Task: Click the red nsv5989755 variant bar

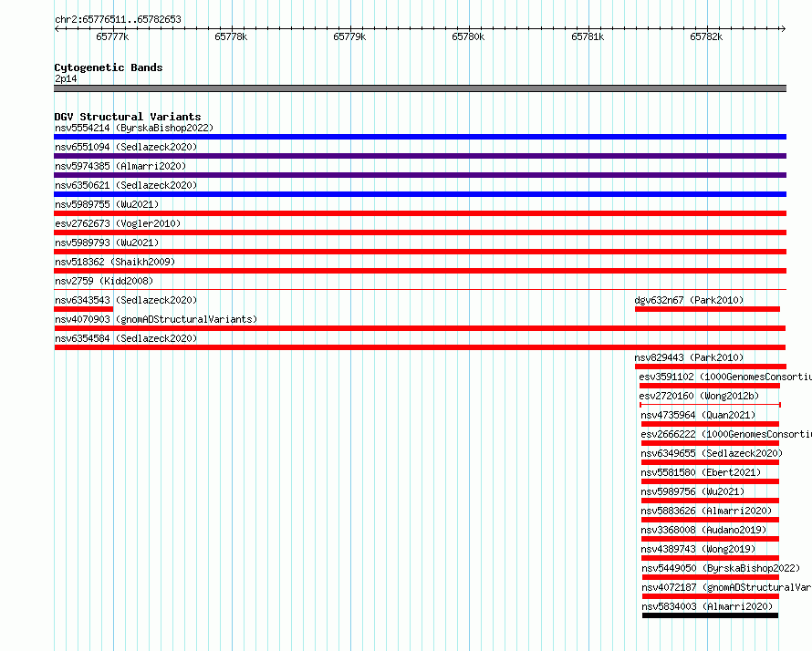Action: (x=420, y=213)
